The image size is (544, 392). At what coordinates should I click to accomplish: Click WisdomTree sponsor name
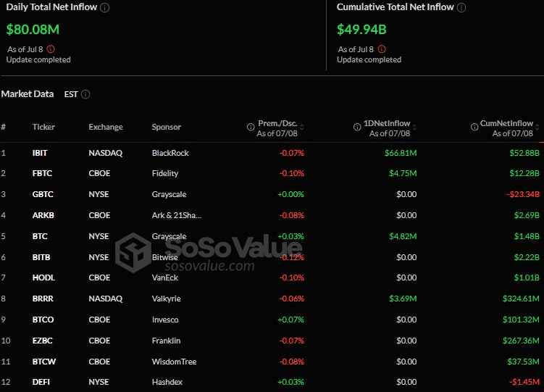tap(174, 362)
